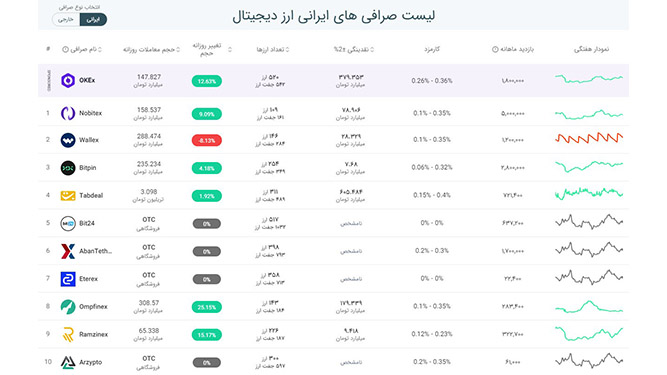667x375 pixels.
Task: Select the blue Eterex logo icon
Action: point(68,279)
